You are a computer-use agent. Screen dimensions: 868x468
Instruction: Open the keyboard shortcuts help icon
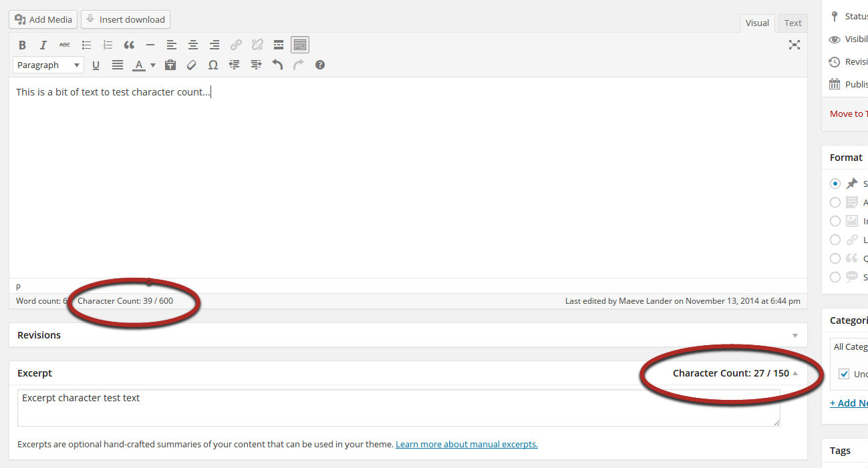[320, 65]
